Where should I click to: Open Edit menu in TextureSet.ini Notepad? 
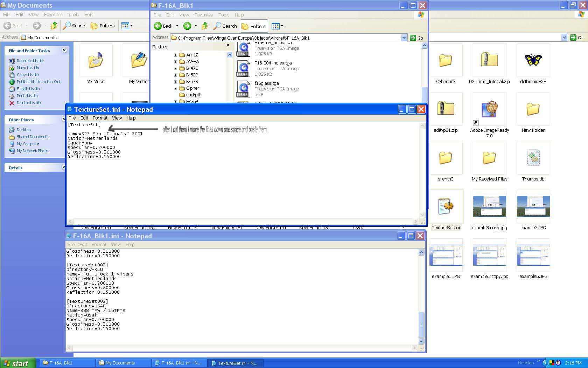[84, 118]
